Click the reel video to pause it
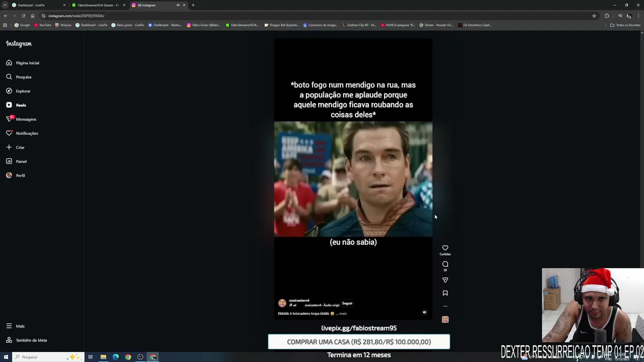The width and height of the screenshot is (644, 362). (x=353, y=178)
